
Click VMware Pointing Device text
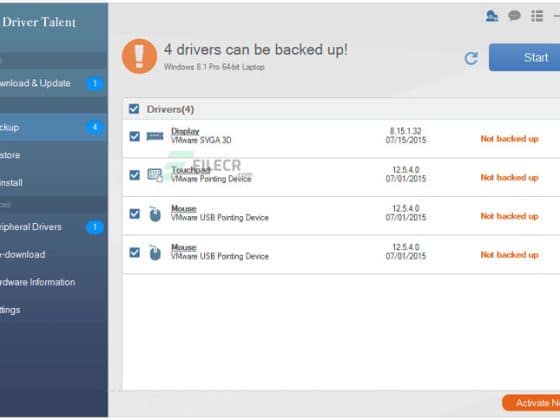(211, 179)
